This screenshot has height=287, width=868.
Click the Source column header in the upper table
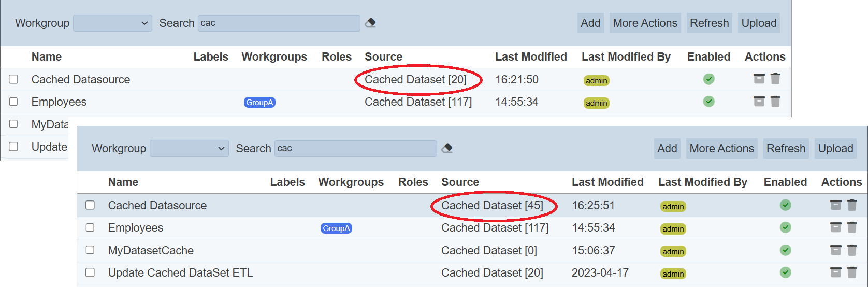pos(383,57)
